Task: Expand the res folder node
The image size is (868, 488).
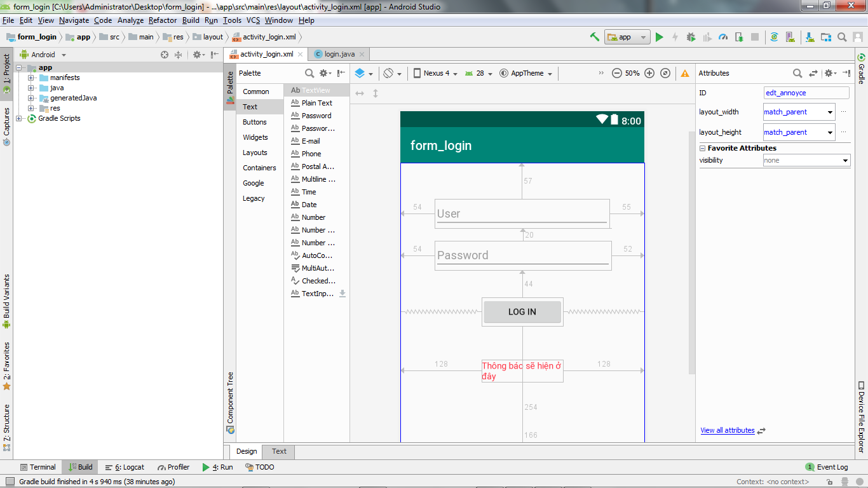Action: coord(31,108)
